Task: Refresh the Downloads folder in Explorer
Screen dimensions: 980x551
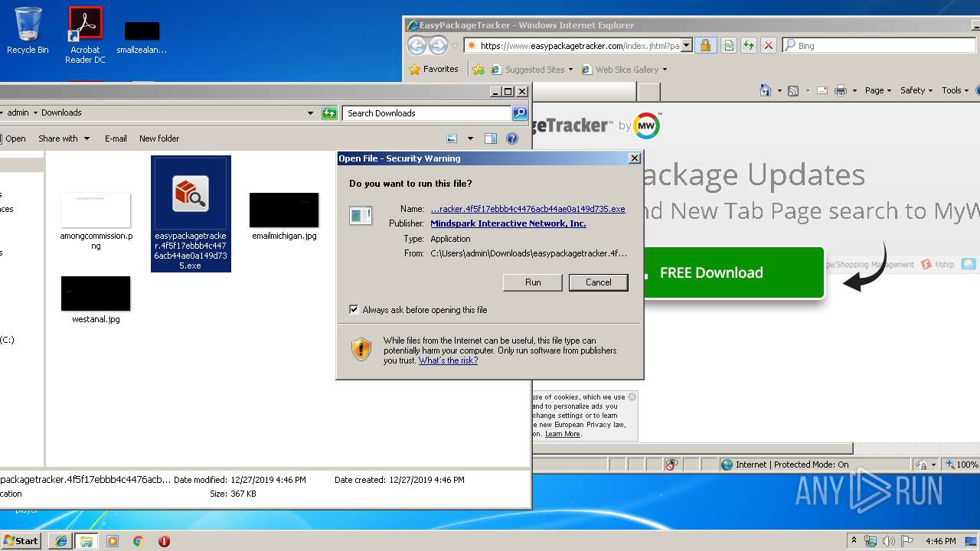Action: (x=329, y=113)
